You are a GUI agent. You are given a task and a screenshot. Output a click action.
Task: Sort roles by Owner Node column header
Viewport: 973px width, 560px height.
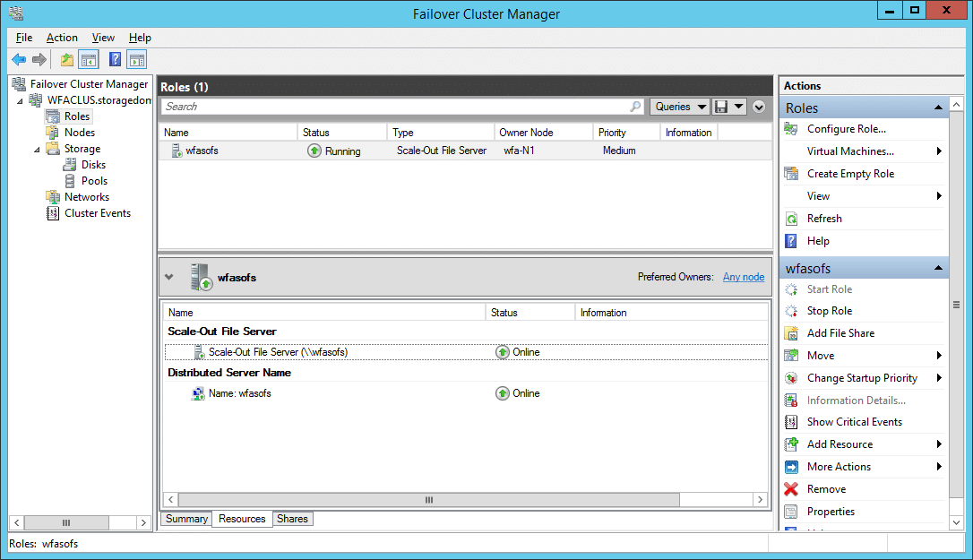pyautogui.click(x=543, y=133)
